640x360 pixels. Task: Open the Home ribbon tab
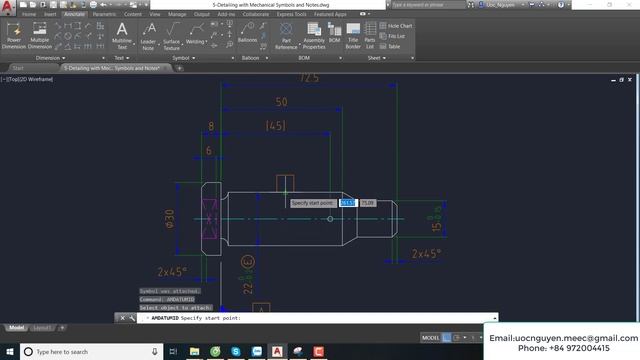(29, 14)
